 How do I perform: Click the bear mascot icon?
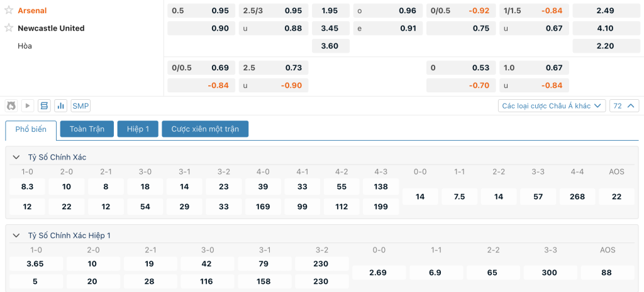pyautogui.click(x=11, y=105)
